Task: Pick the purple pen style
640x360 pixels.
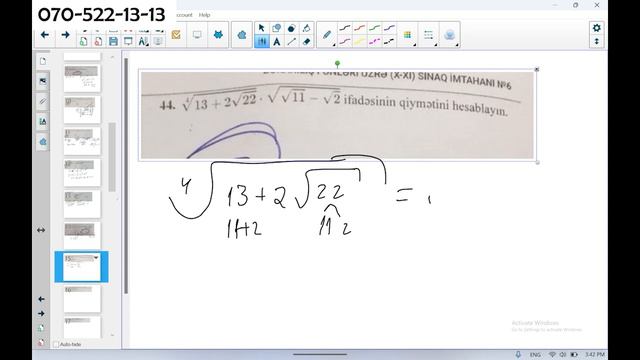Action: pos(389,28)
